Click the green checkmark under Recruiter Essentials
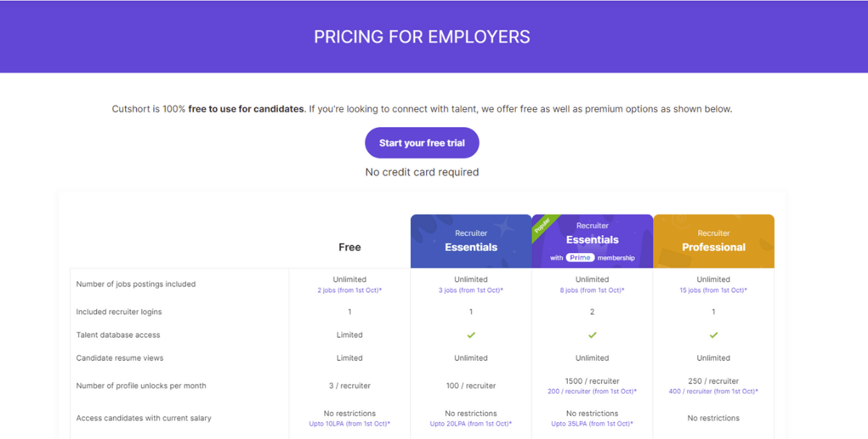868x439 pixels. tap(471, 335)
